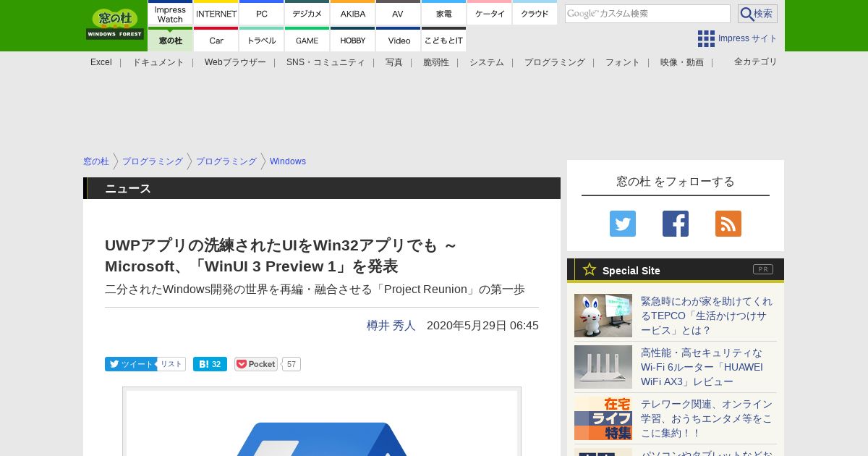Open the トラベル tab

pos(262,40)
